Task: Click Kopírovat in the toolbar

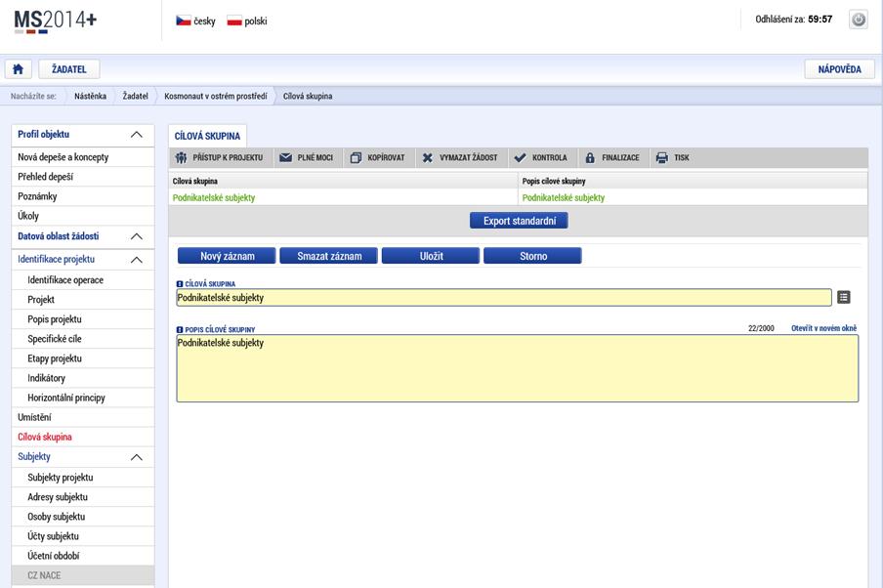Action: (377, 157)
